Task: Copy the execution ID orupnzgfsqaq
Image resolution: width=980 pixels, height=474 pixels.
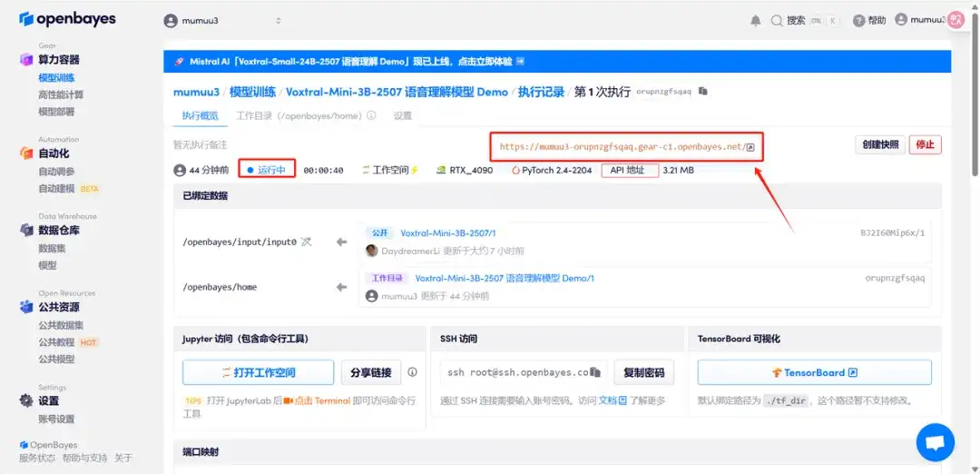Action: pyautogui.click(x=703, y=92)
